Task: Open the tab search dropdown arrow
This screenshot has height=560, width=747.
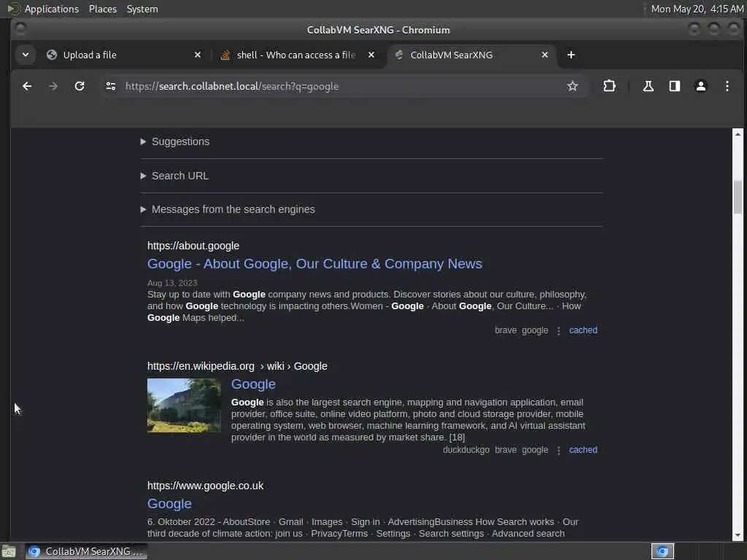Action: tap(26, 55)
